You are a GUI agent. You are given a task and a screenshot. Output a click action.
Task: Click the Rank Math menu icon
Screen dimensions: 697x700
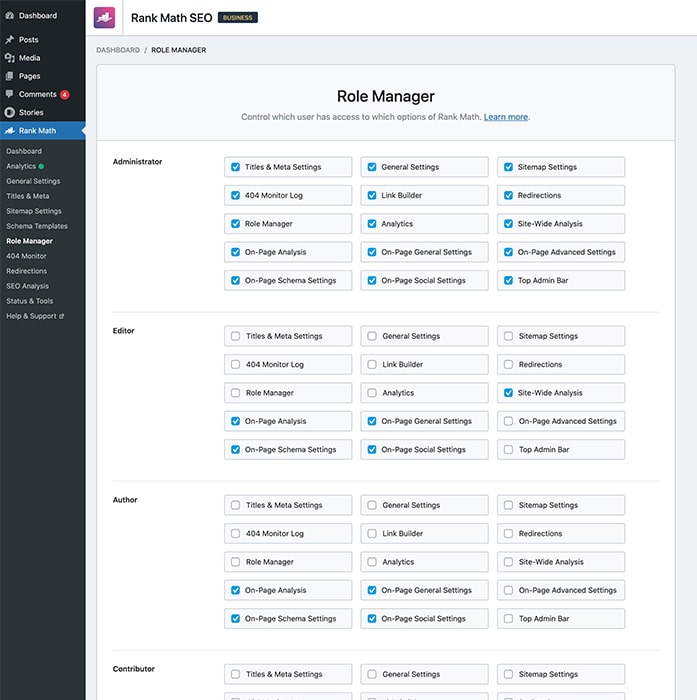9,131
